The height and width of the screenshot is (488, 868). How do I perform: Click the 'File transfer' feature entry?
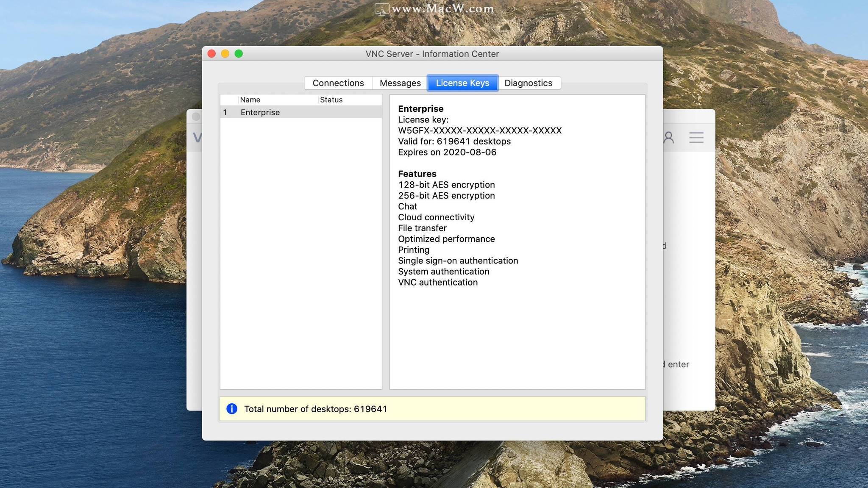pyautogui.click(x=422, y=228)
